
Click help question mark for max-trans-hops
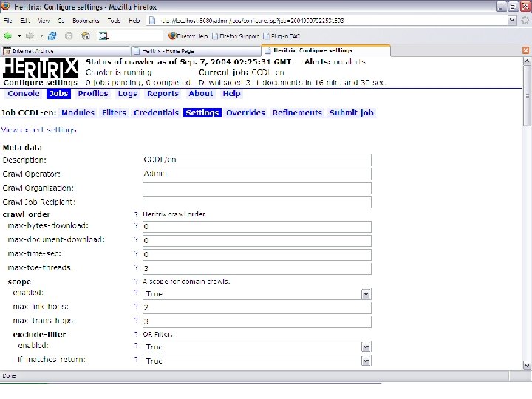point(136,320)
